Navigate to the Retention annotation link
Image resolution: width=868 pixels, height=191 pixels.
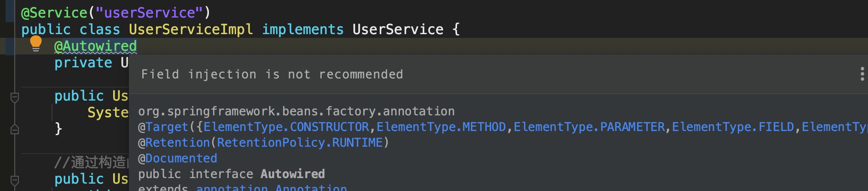(x=178, y=143)
